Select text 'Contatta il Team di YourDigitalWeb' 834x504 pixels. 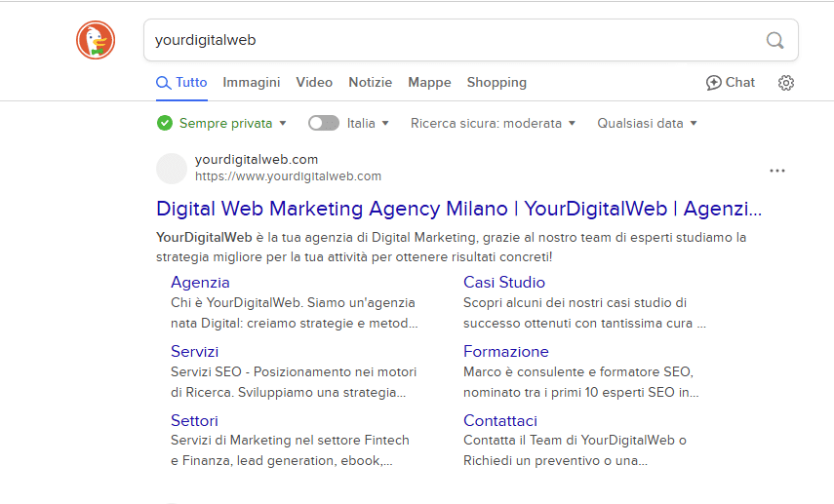point(569,441)
